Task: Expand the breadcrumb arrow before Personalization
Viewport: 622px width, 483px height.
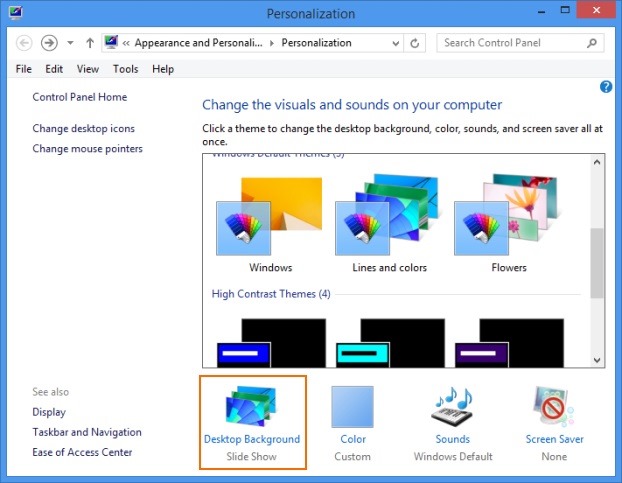Action: click(x=272, y=43)
